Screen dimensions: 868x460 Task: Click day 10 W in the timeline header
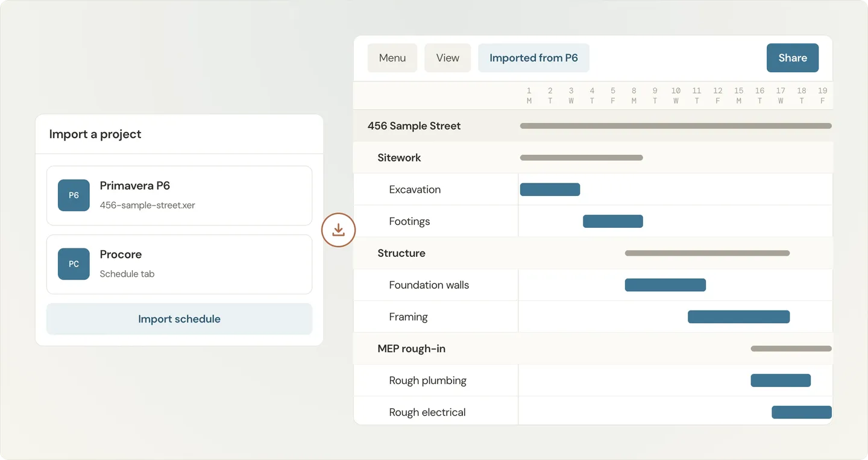[x=676, y=96]
